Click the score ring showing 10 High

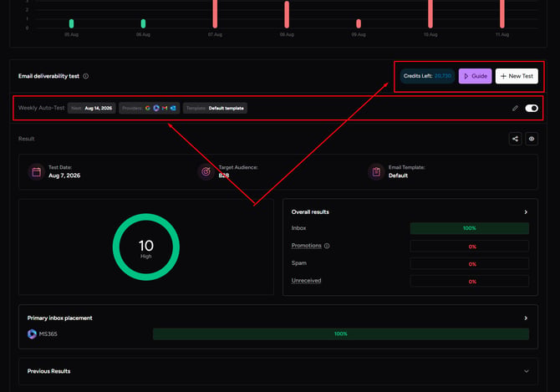click(x=146, y=247)
